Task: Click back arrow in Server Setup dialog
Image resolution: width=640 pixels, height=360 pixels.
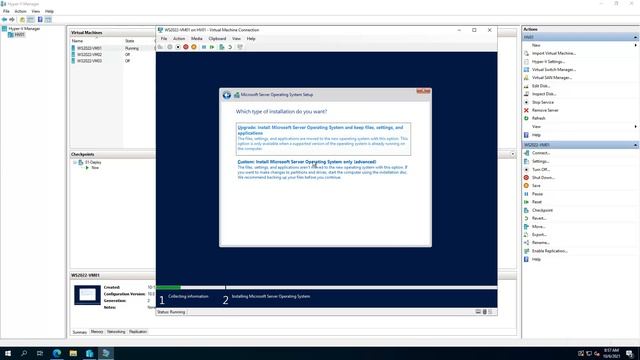Action: (227, 95)
